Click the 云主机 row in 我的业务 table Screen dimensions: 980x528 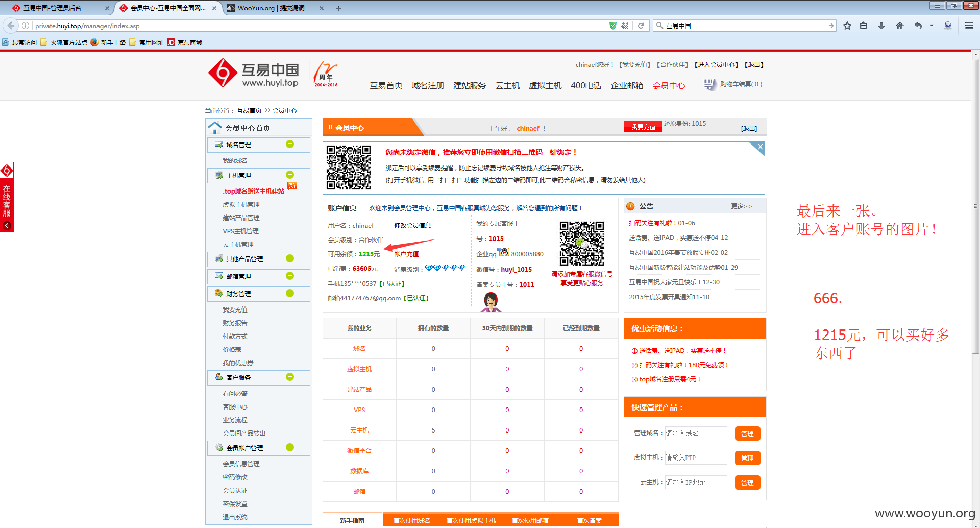[470, 430]
